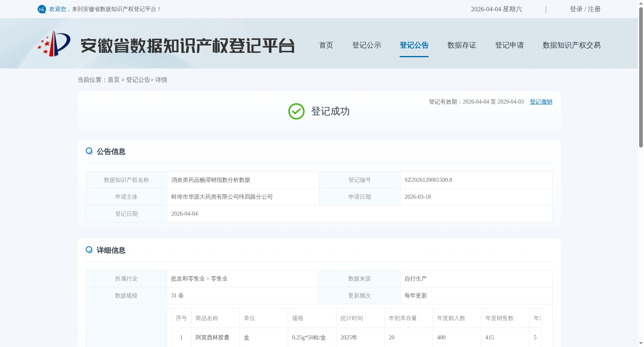Click the 申请主体 label cell
The width and height of the screenshot is (644, 347).
pos(126,197)
